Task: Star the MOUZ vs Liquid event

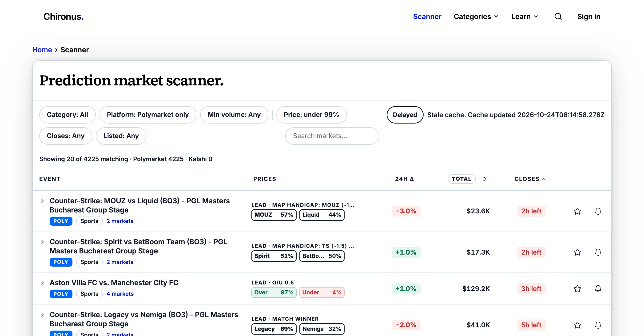Action: click(x=577, y=211)
